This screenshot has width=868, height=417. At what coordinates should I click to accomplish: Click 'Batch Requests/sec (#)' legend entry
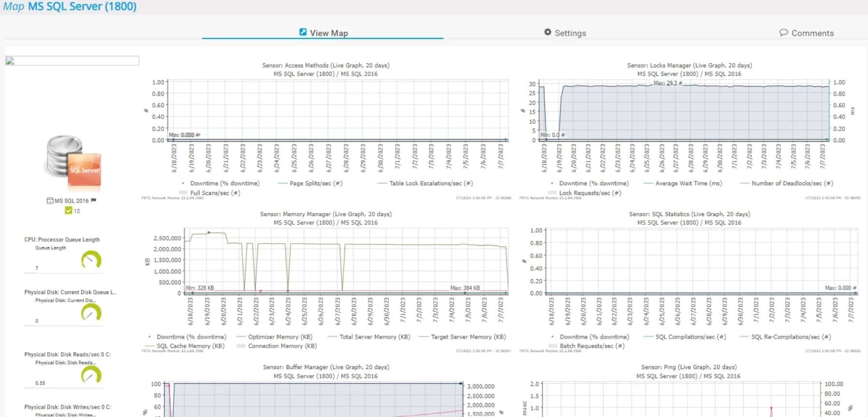pyautogui.click(x=587, y=346)
